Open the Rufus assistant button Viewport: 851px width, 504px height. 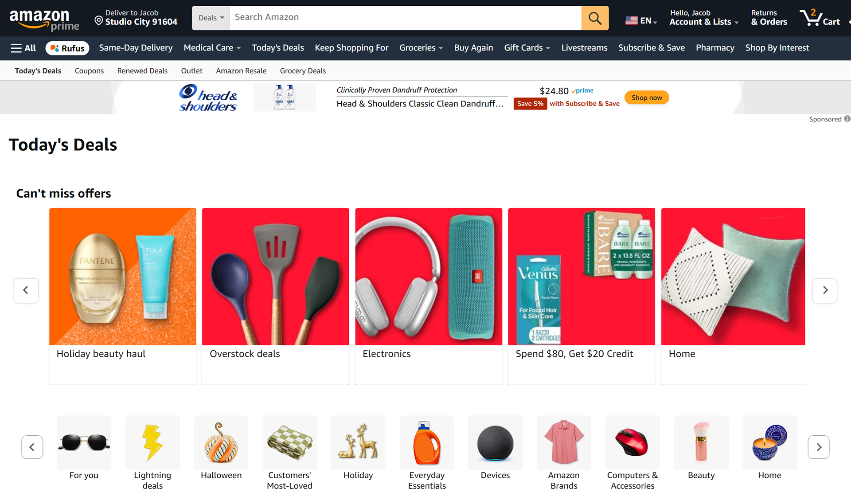click(67, 48)
